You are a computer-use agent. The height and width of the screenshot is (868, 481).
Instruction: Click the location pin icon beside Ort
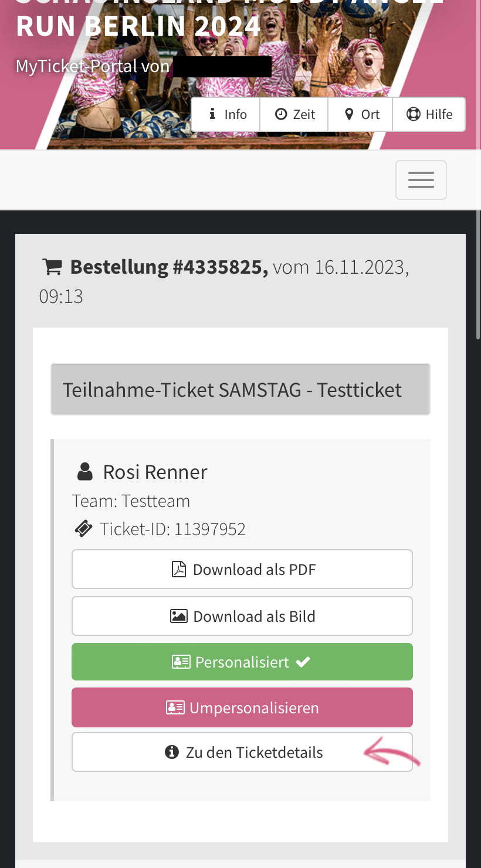tap(350, 114)
